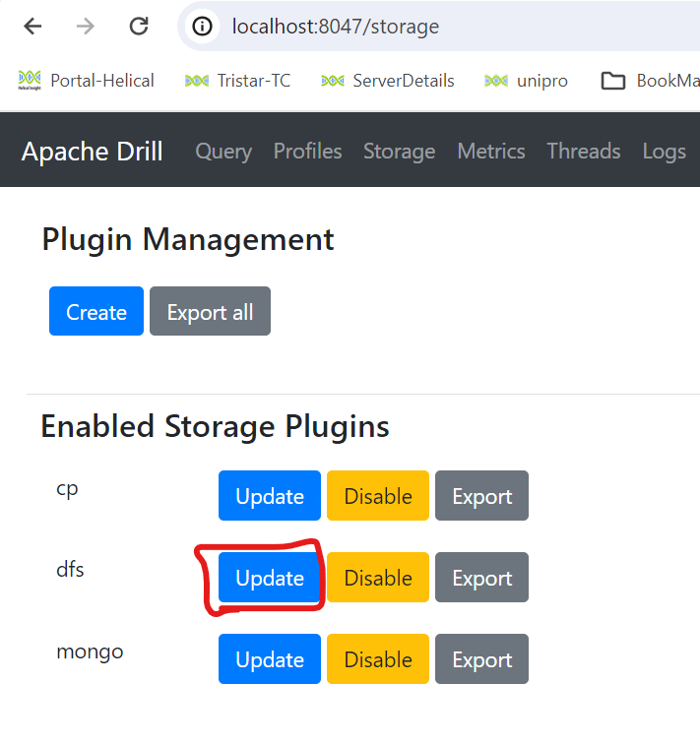View site info icon in address bar
700x745 pixels.
pyautogui.click(x=202, y=27)
